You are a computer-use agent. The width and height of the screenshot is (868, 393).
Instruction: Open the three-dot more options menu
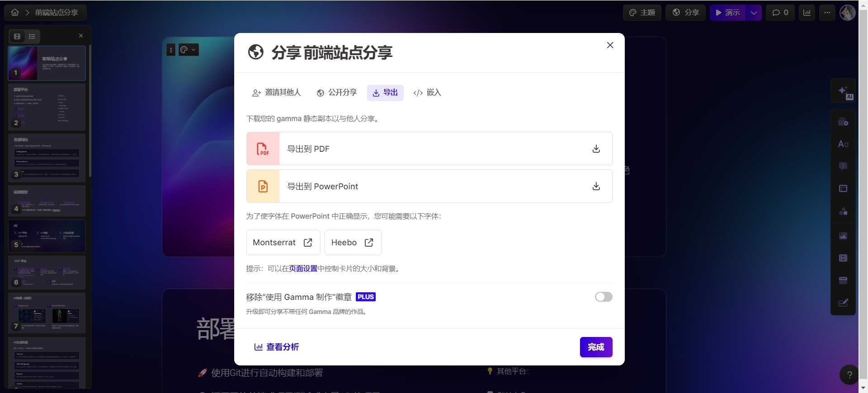827,13
